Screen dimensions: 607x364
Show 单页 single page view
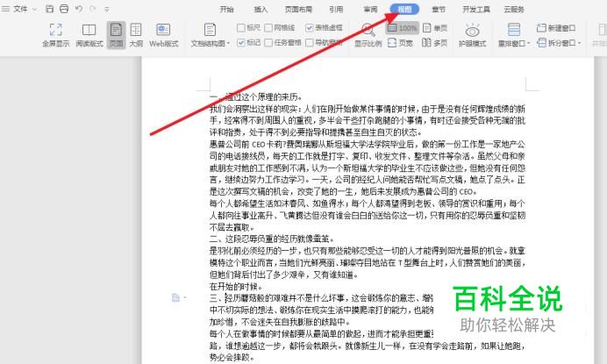tap(435, 28)
